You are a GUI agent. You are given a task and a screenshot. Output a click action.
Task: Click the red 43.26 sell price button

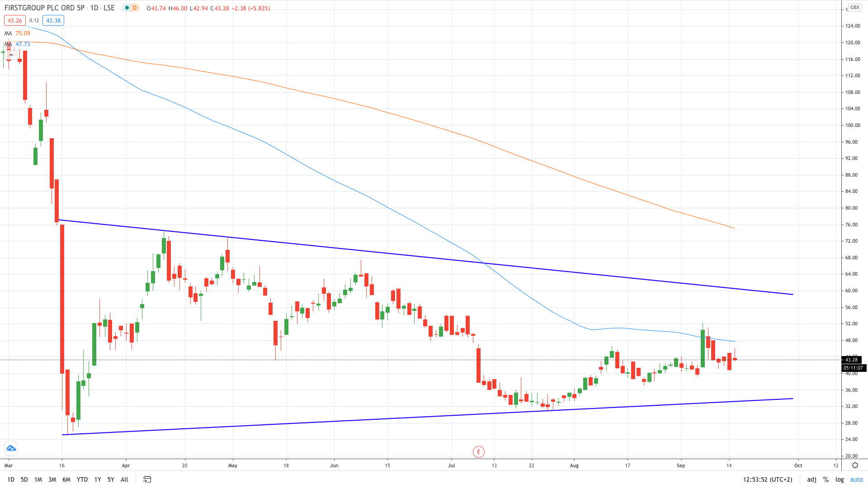click(x=14, y=20)
